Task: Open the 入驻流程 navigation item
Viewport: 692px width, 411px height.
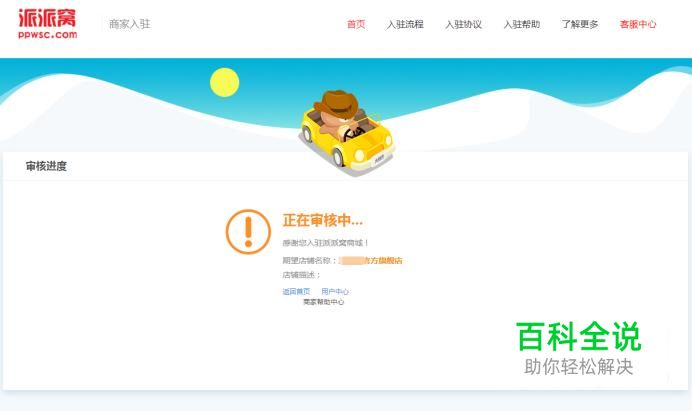Action: click(405, 24)
